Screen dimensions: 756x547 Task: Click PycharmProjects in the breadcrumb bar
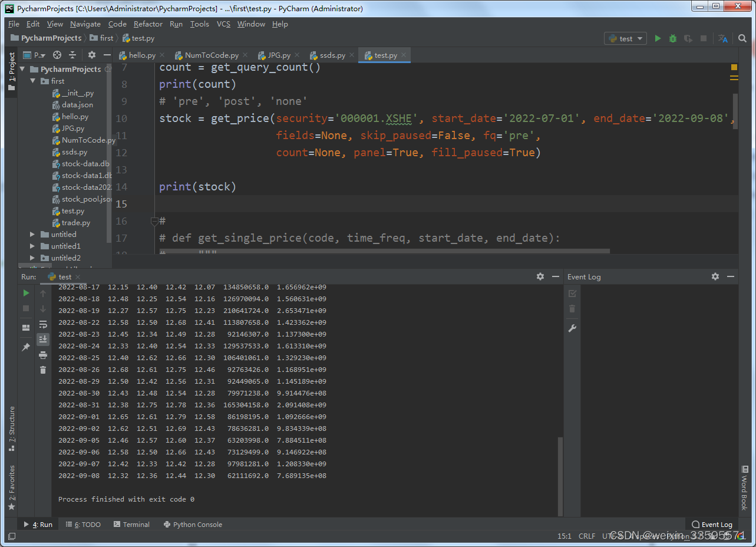pyautogui.click(x=46, y=38)
